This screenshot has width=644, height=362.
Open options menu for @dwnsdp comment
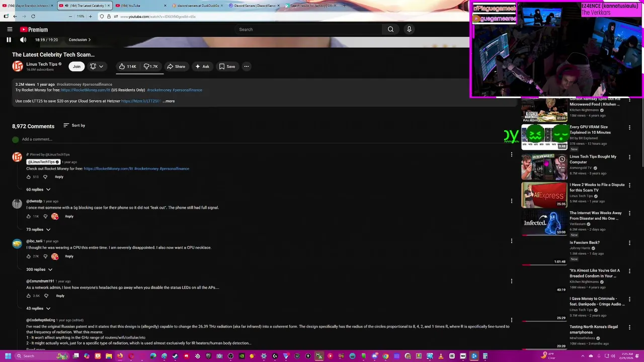[512, 201]
